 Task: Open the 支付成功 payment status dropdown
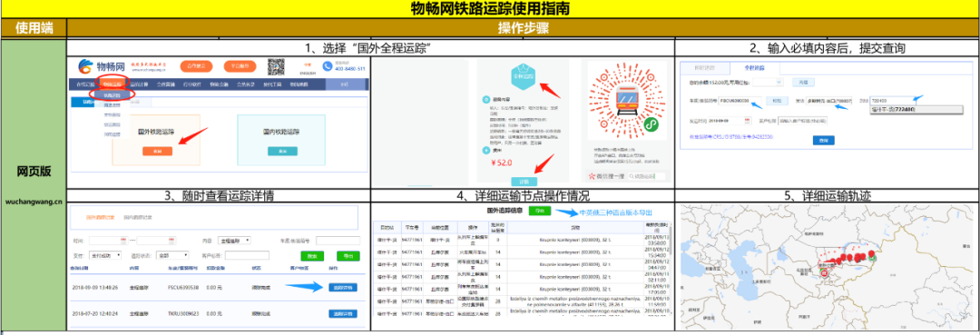tap(105, 255)
